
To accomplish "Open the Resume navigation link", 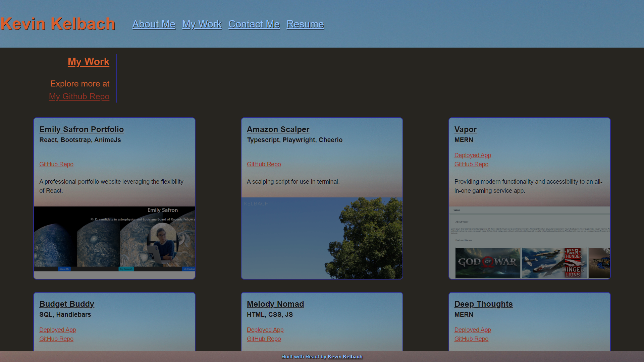I will tap(305, 24).
